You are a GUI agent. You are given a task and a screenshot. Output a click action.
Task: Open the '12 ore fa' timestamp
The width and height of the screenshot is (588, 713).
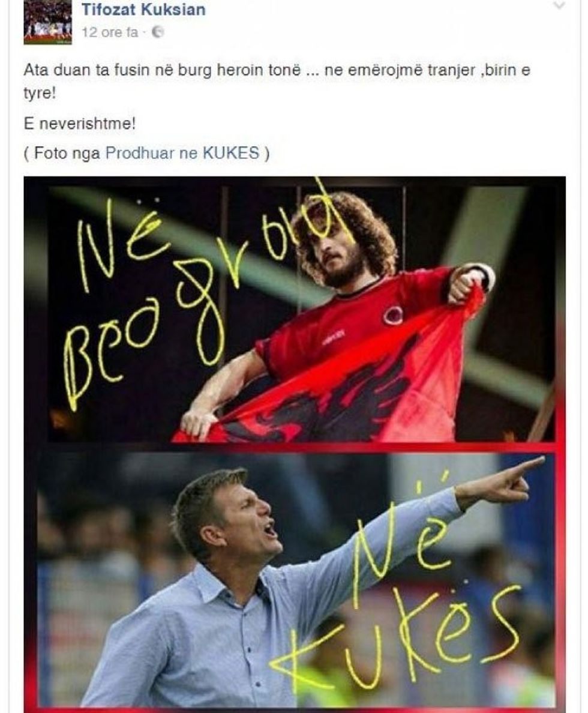(x=110, y=32)
